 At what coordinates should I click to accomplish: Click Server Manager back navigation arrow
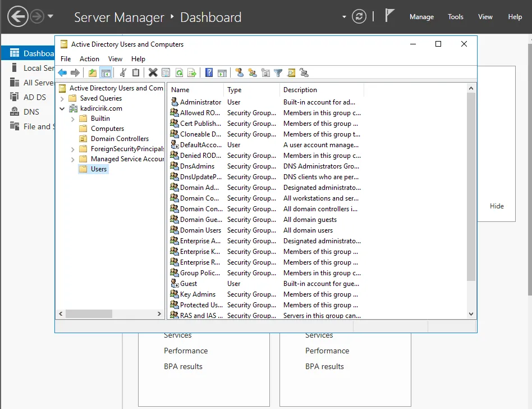tap(17, 16)
